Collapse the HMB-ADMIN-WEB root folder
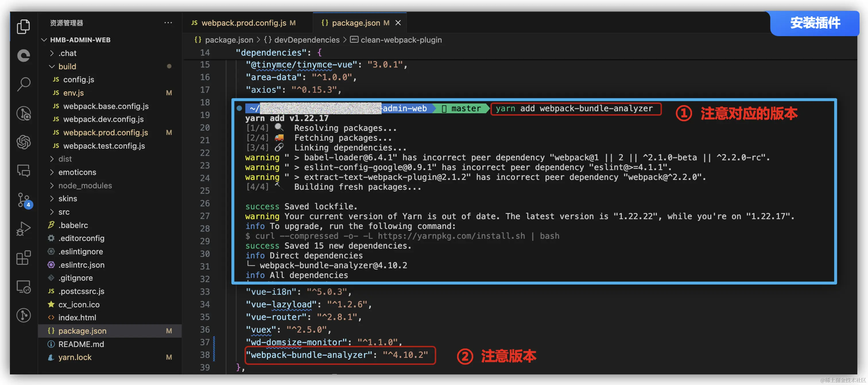868x385 pixels. point(80,40)
